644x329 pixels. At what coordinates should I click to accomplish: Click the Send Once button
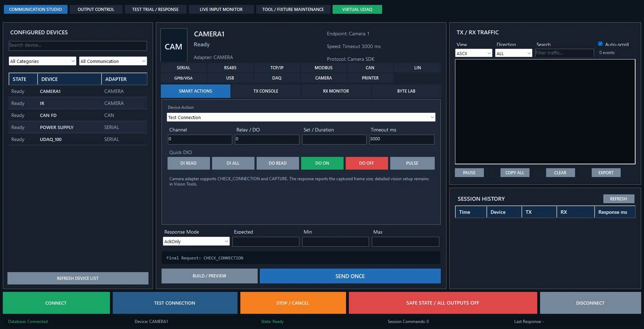click(x=350, y=276)
